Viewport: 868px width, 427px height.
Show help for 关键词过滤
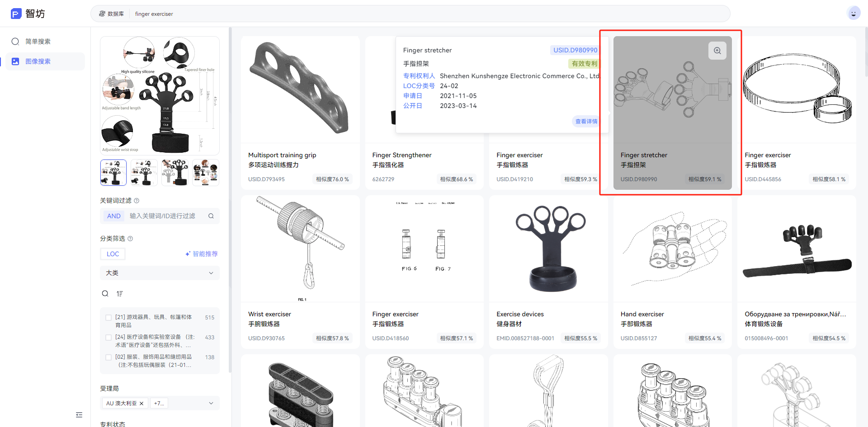[x=137, y=201]
